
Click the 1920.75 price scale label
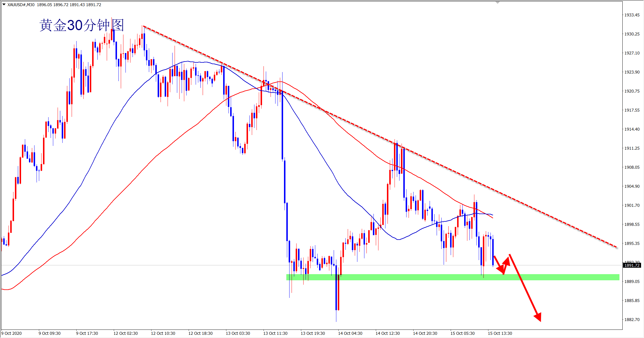coord(632,91)
